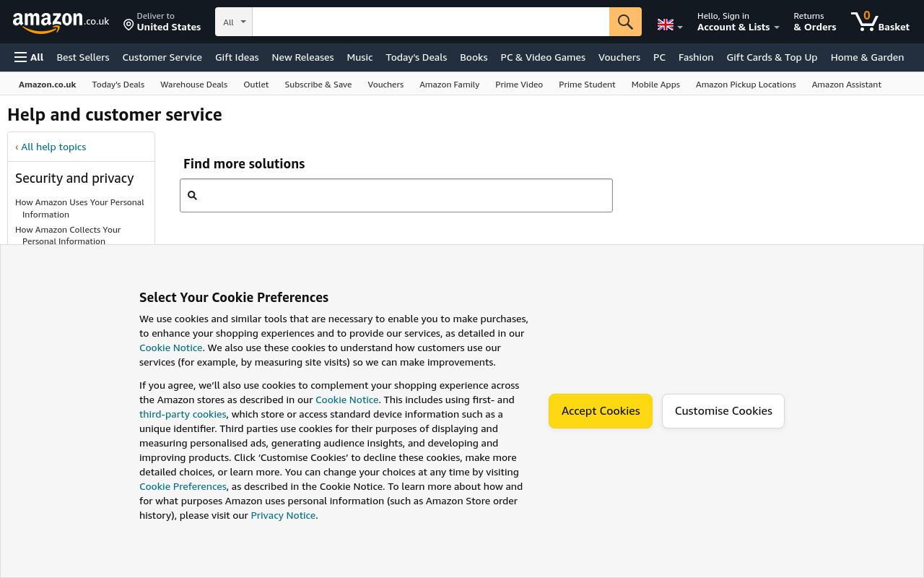Open Music in the navigation bar
The width and height of the screenshot is (924, 578).
(359, 57)
